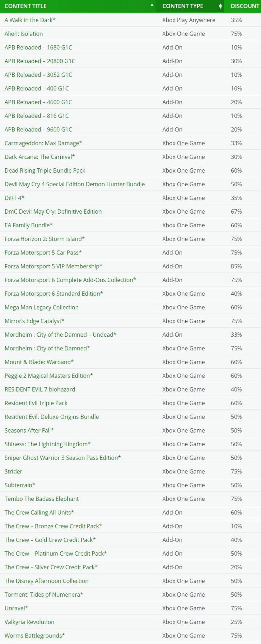
Task: Open the Alien: Isolation deal link
Action: click(23, 34)
